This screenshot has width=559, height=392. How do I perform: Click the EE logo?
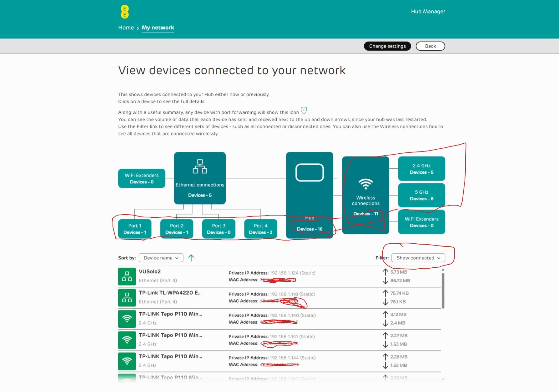point(125,12)
